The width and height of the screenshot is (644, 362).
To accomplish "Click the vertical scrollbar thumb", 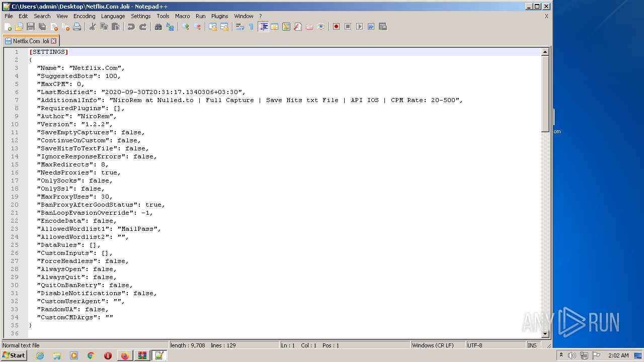I will [x=545, y=94].
